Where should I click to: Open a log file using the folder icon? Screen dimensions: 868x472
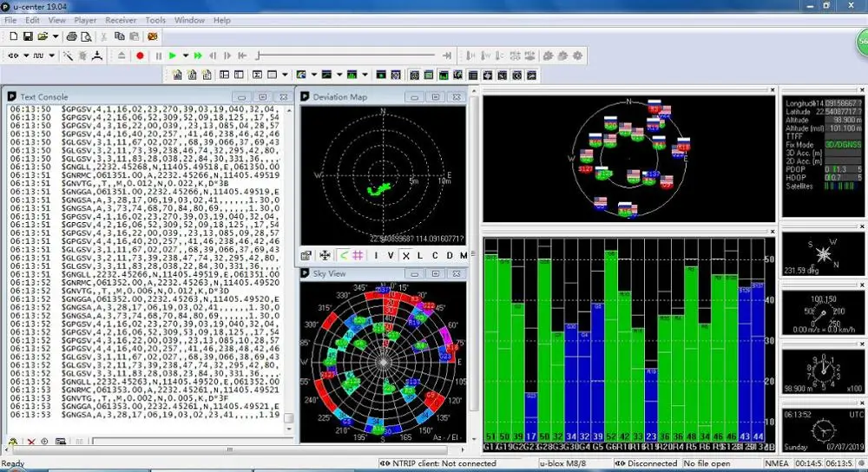(43, 36)
